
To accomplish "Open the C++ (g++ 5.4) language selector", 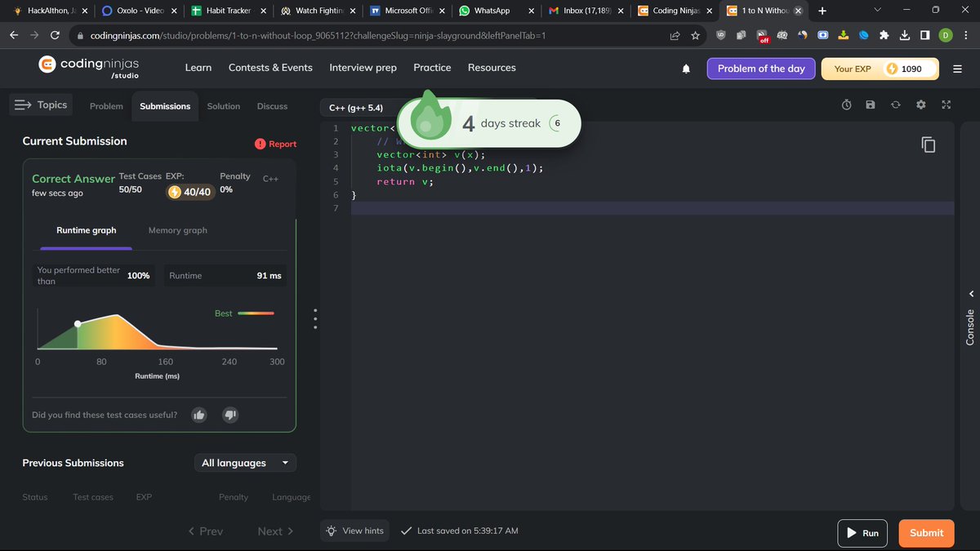I will [357, 107].
